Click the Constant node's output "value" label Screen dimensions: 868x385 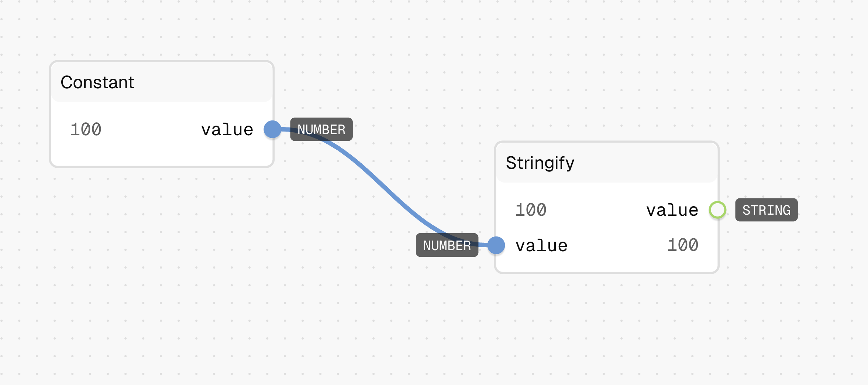[227, 130]
